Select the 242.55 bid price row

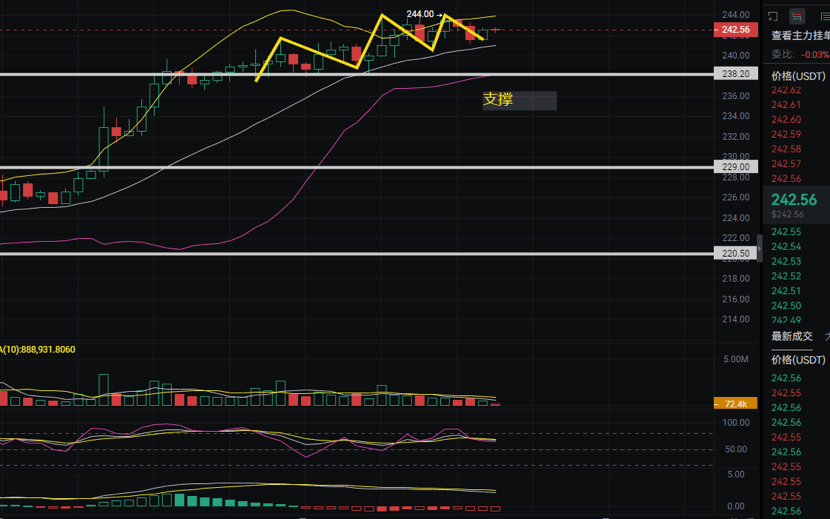[x=787, y=232]
